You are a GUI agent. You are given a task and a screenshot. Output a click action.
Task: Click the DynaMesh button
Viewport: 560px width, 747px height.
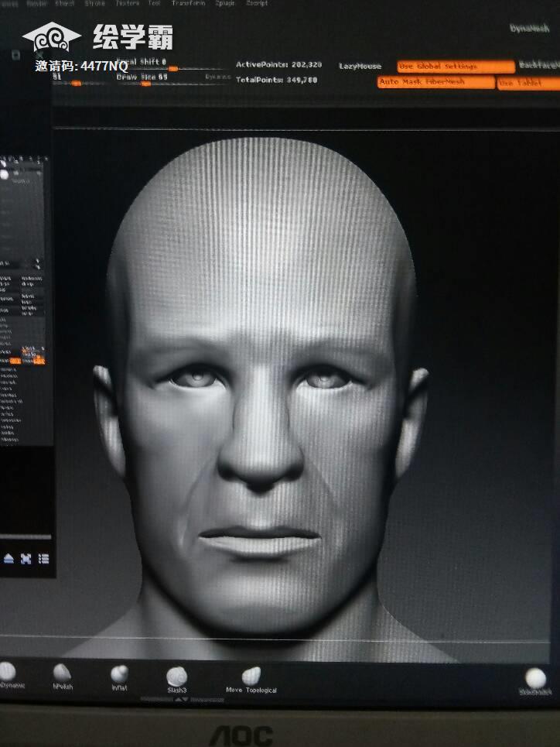(530, 29)
